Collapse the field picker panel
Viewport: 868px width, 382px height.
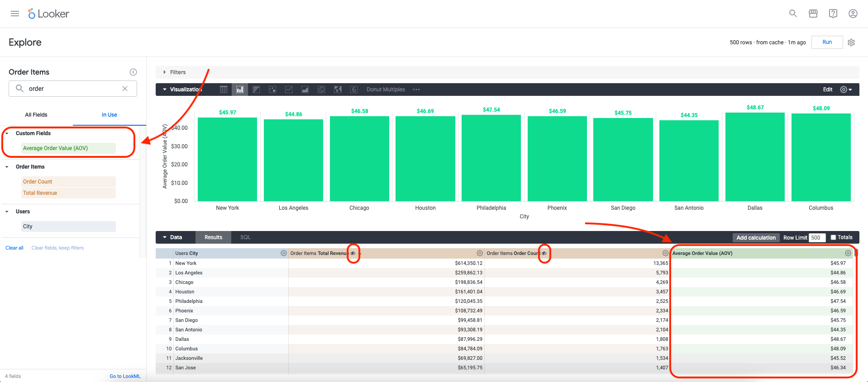[133, 72]
